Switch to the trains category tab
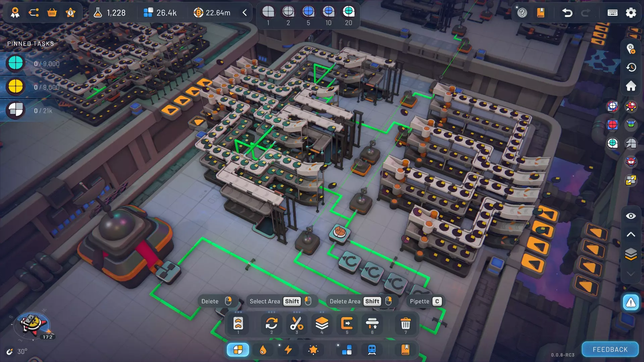Viewport: 644px width, 362px height. 372,350
